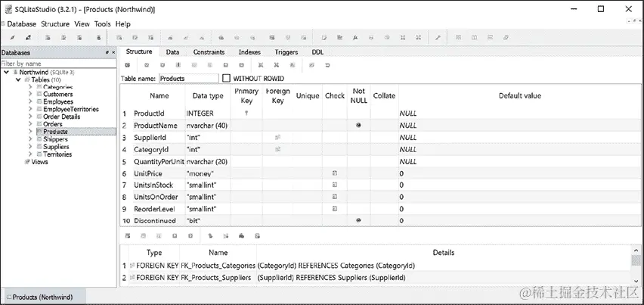The image size is (644, 305).
Task: Select the FK_Products_Categories constraint row
Action: 376,266
